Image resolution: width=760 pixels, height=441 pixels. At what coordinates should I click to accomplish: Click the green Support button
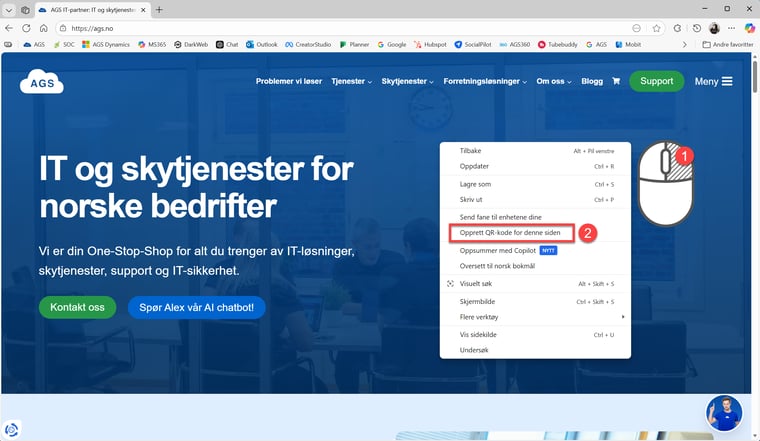point(656,81)
